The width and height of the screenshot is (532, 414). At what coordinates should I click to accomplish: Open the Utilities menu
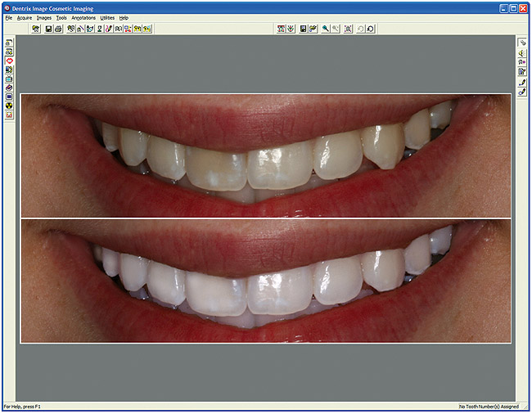click(x=107, y=18)
